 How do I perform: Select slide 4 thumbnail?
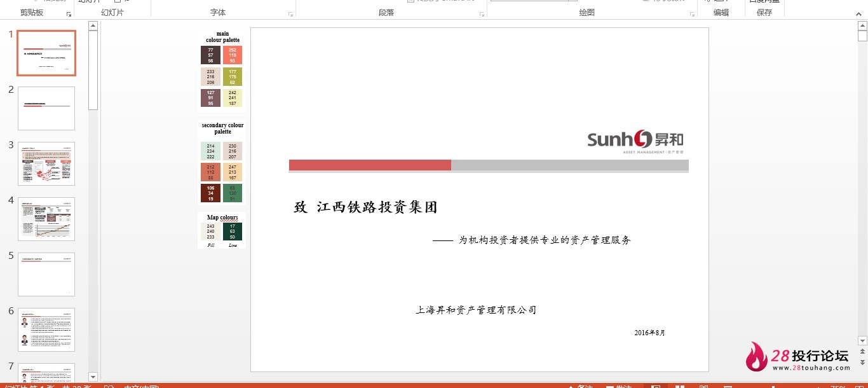click(46, 219)
